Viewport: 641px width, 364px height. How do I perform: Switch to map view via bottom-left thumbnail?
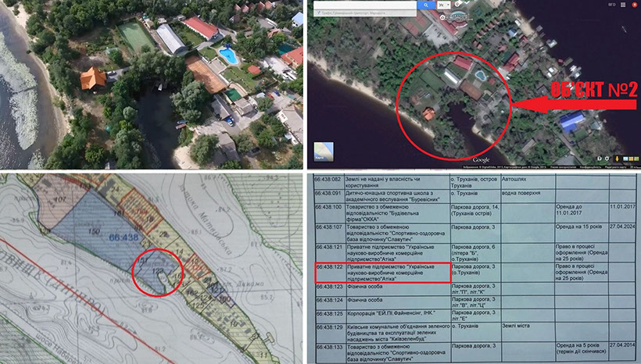pos(321,150)
